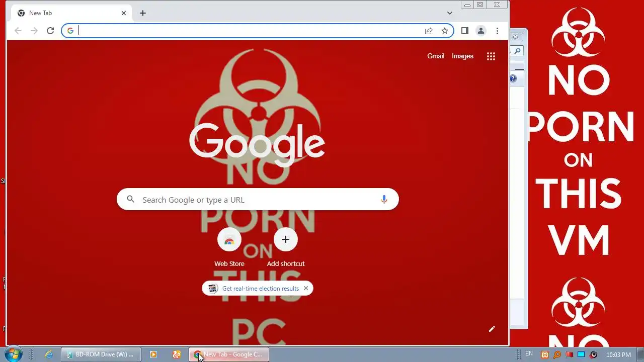Open Images link

(462, 56)
